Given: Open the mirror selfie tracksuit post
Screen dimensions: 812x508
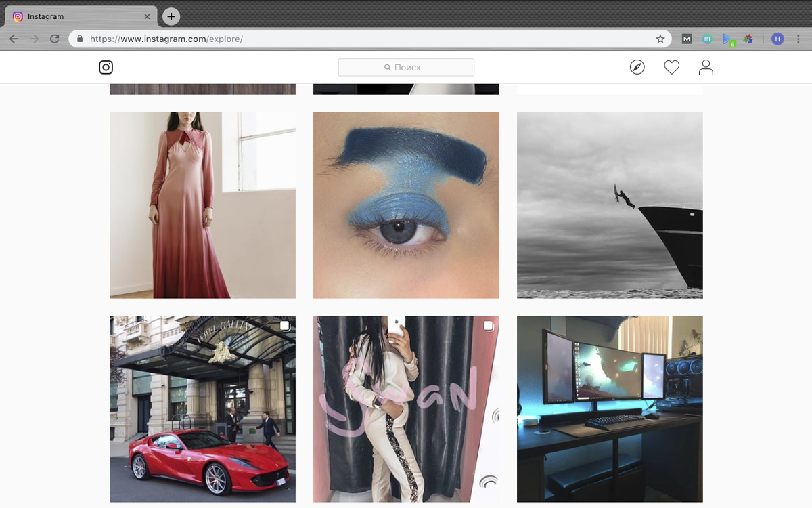Looking at the screenshot, I should (406, 409).
